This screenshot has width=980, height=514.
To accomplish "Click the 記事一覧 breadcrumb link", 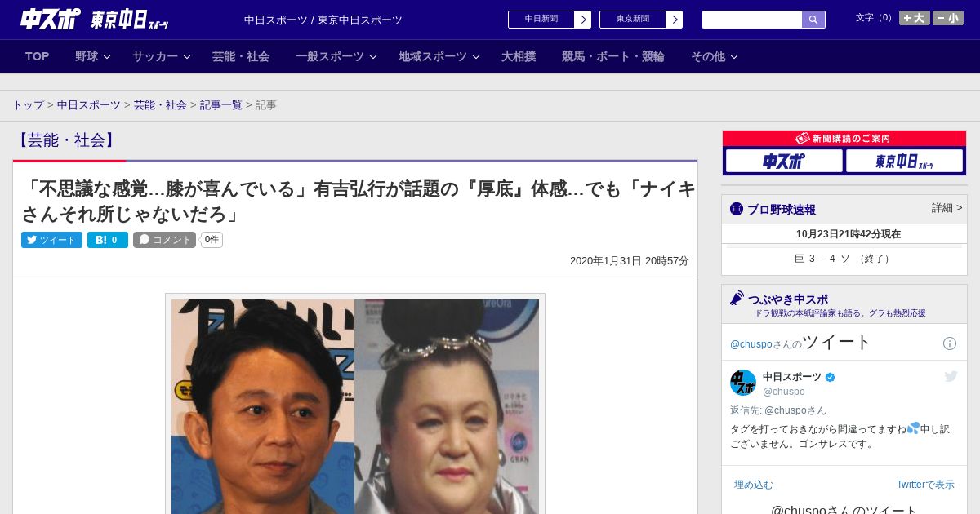I will tap(220, 105).
